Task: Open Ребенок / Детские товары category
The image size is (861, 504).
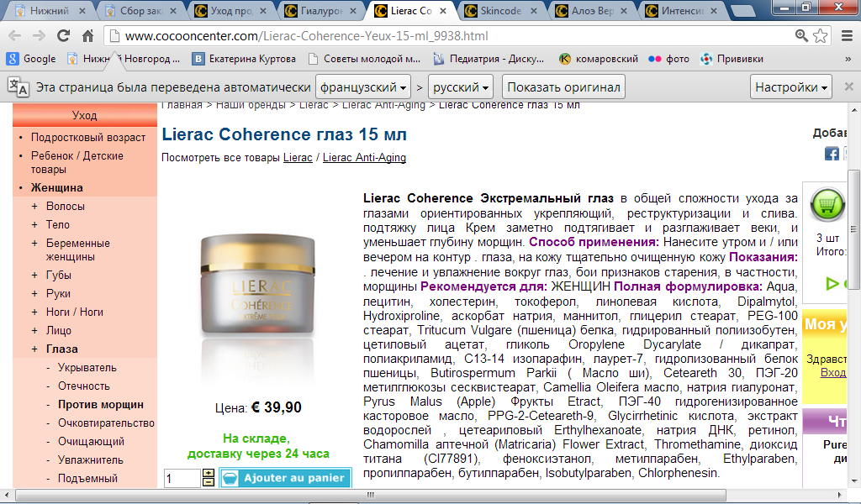Action: tap(77, 162)
